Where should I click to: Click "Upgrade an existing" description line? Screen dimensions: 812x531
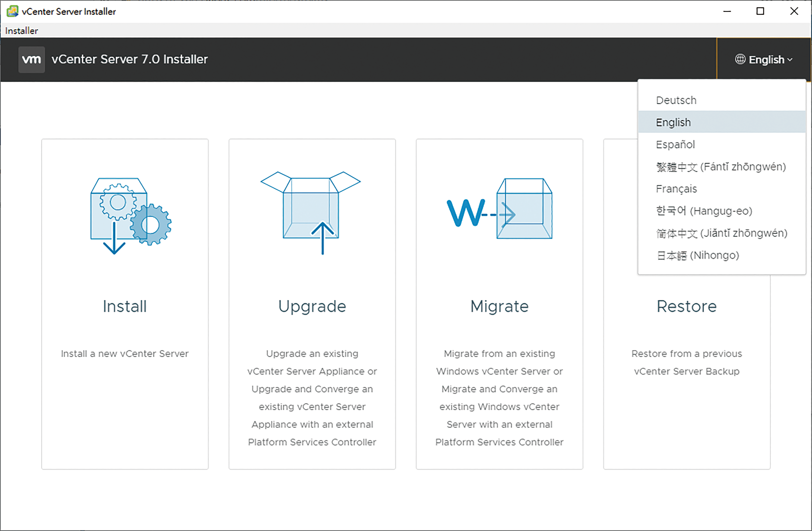312,354
